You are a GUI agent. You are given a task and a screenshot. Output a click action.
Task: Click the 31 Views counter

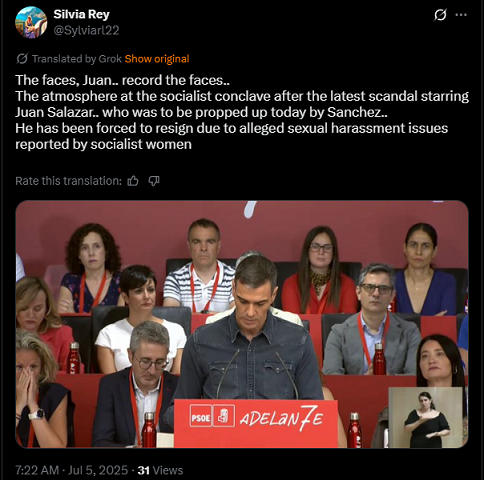(x=160, y=470)
